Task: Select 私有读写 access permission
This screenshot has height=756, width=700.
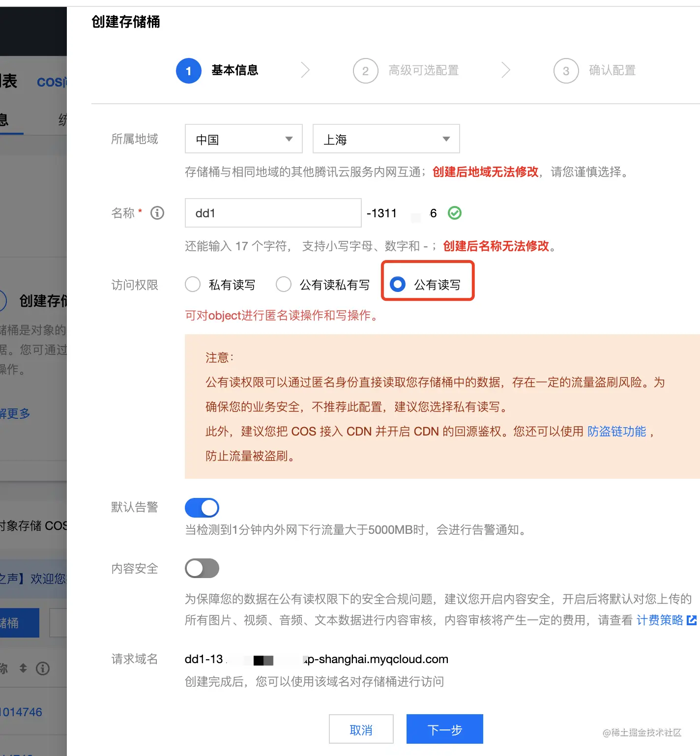Action: 193,284
